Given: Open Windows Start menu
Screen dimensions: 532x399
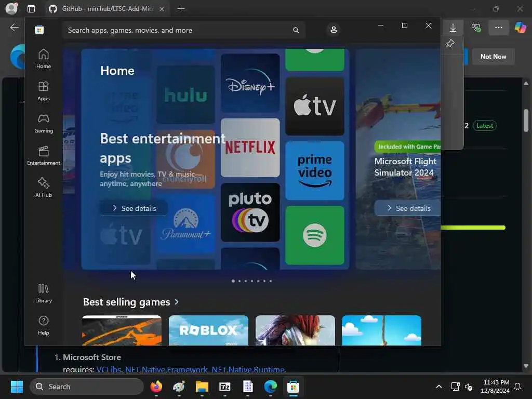Looking at the screenshot, I should (17, 387).
